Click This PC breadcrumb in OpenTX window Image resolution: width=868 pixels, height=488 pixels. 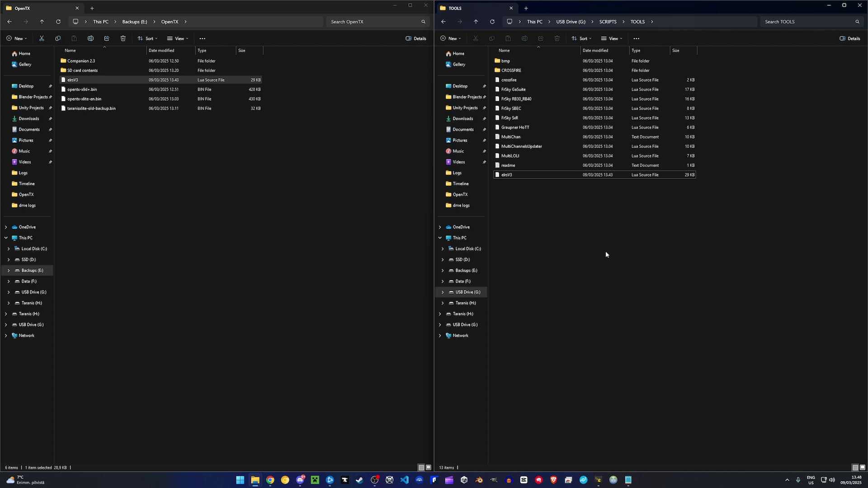tap(100, 22)
